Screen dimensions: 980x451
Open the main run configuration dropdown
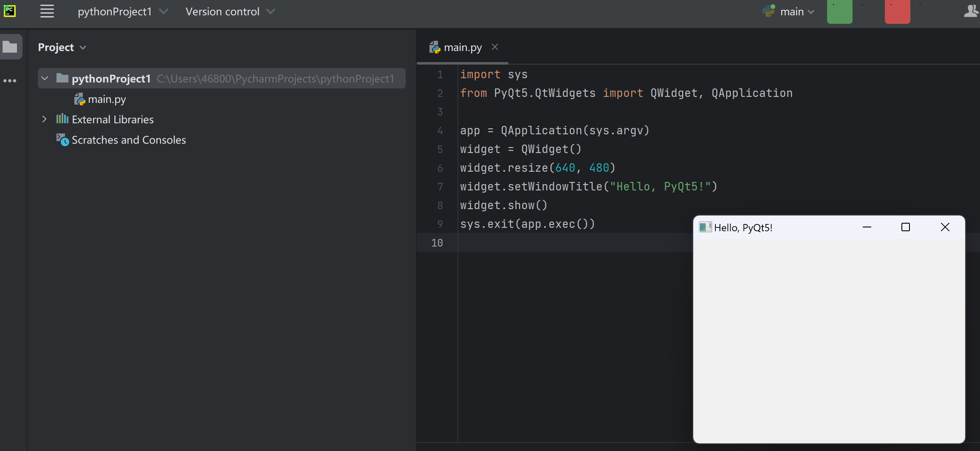797,12
